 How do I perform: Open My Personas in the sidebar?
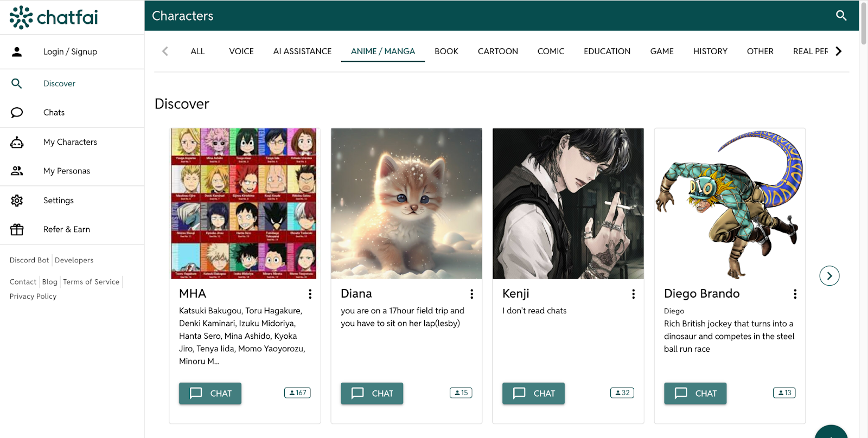tap(67, 171)
